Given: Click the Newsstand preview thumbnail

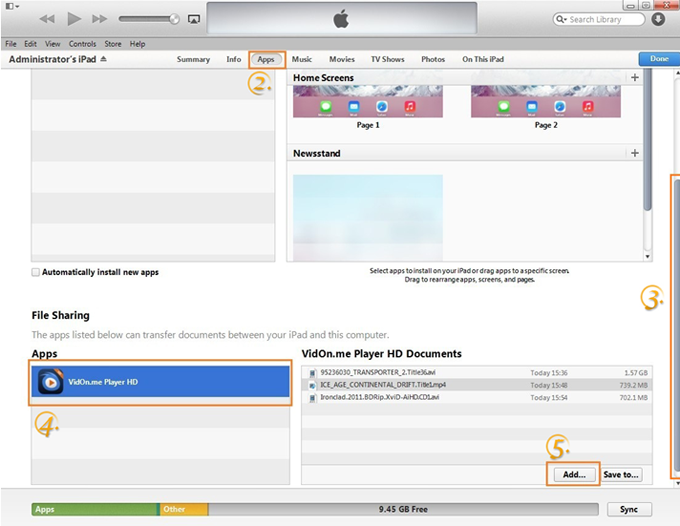Looking at the screenshot, I should pos(368,218).
